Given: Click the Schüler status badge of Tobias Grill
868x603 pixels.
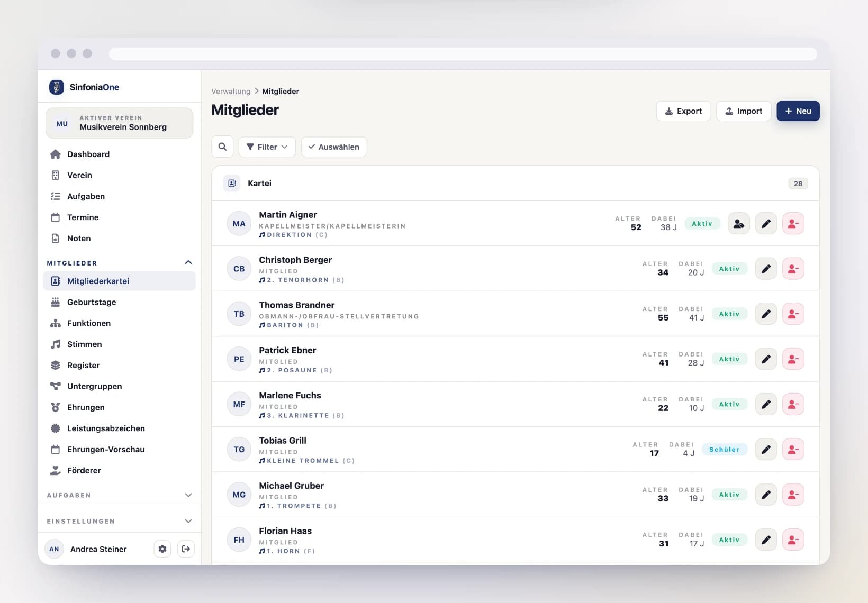Looking at the screenshot, I should [x=724, y=450].
